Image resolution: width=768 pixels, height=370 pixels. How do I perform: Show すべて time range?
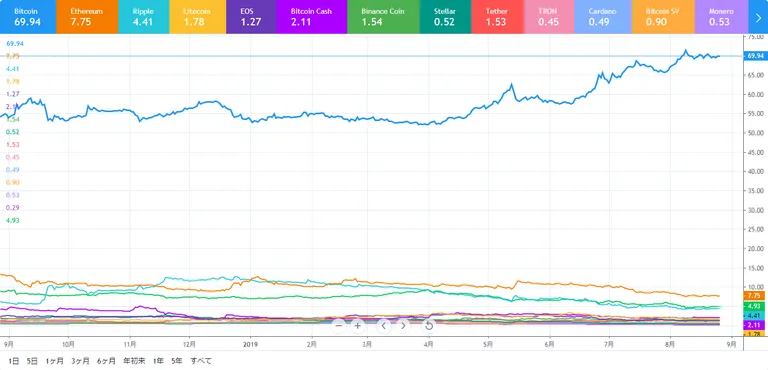click(201, 361)
